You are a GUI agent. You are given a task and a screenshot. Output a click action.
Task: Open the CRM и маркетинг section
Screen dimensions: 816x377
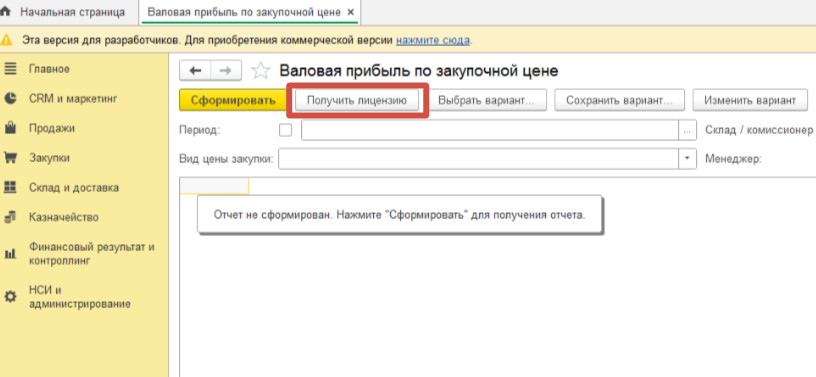[73, 98]
